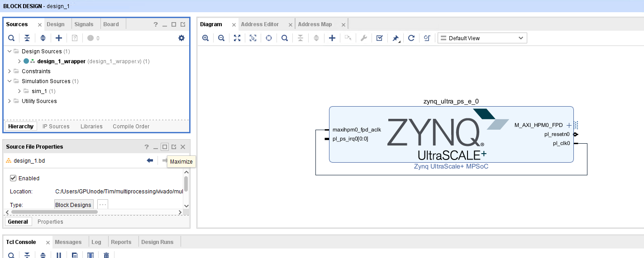Image resolution: width=644 pixels, height=258 pixels.
Task: Open the Address Map tab
Action: [x=315, y=24]
